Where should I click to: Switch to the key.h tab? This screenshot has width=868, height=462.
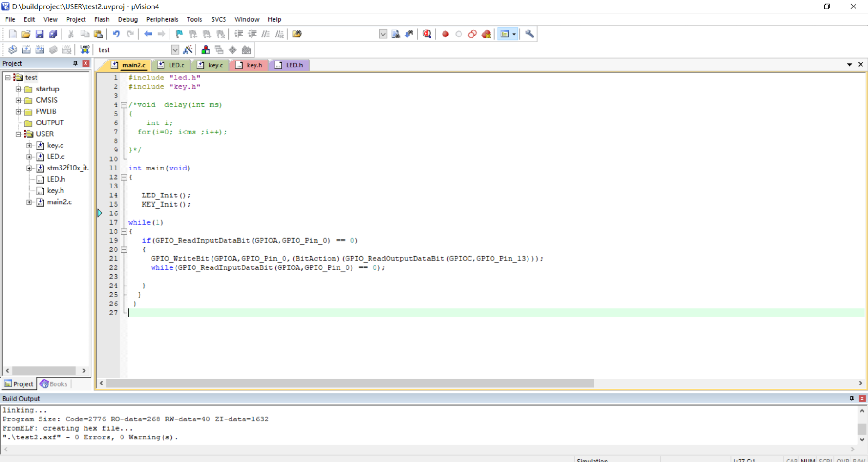pos(249,65)
